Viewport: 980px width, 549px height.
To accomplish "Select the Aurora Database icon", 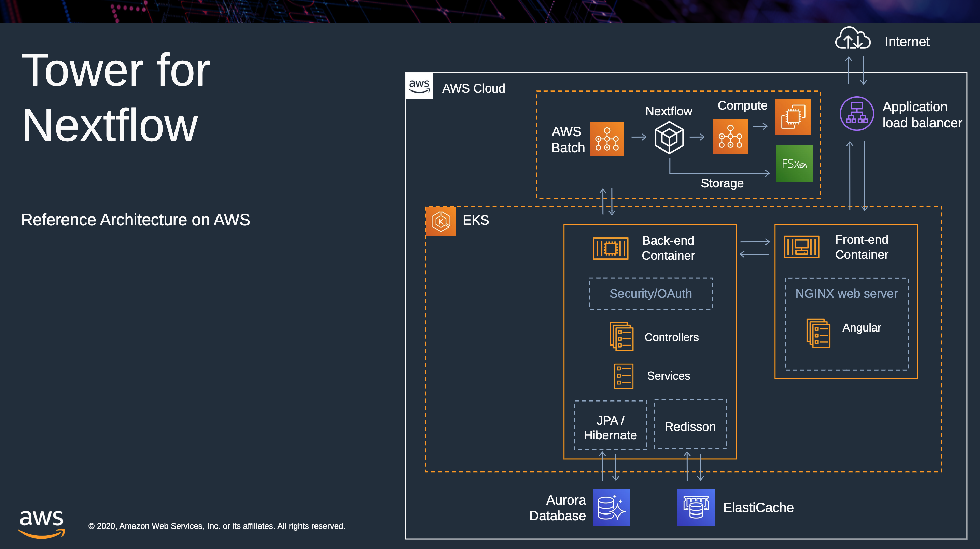I will click(611, 507).
